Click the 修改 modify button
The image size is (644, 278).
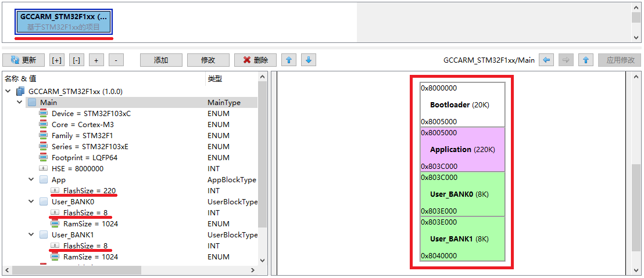(x=208, y=60)
